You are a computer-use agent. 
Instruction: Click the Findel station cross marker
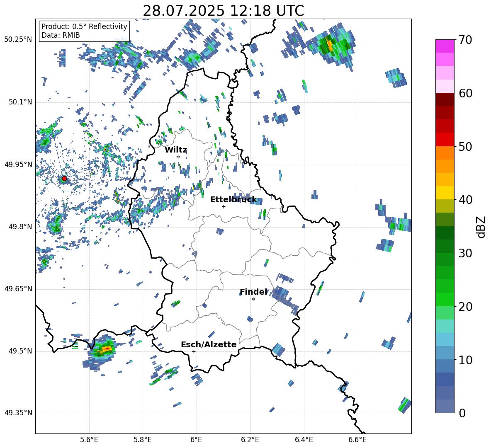pos(253,299)
